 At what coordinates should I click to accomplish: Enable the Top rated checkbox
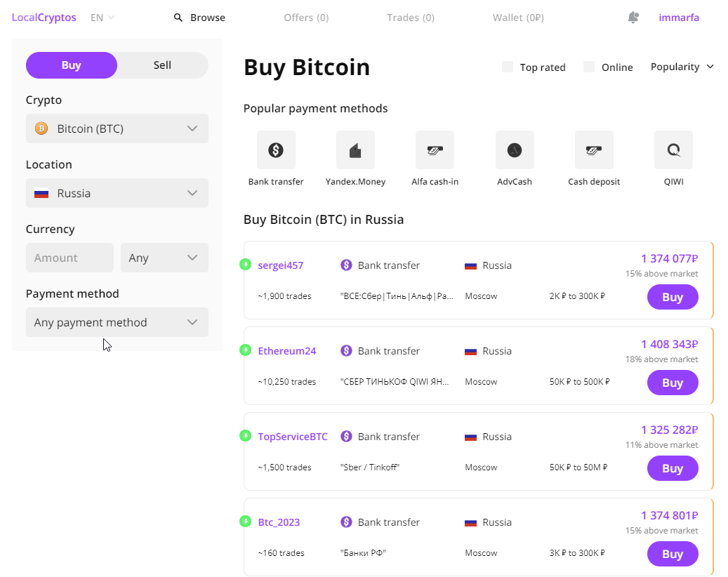click(x=508, y=67)
